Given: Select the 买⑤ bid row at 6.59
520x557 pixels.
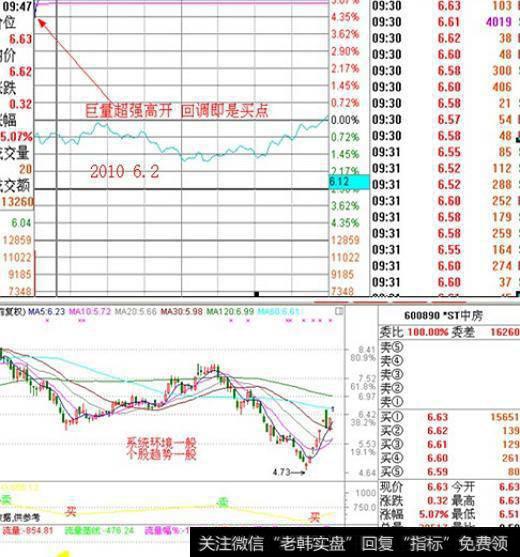Looking at the screenshot, I should pyautogui.click(x=450, y=472).
